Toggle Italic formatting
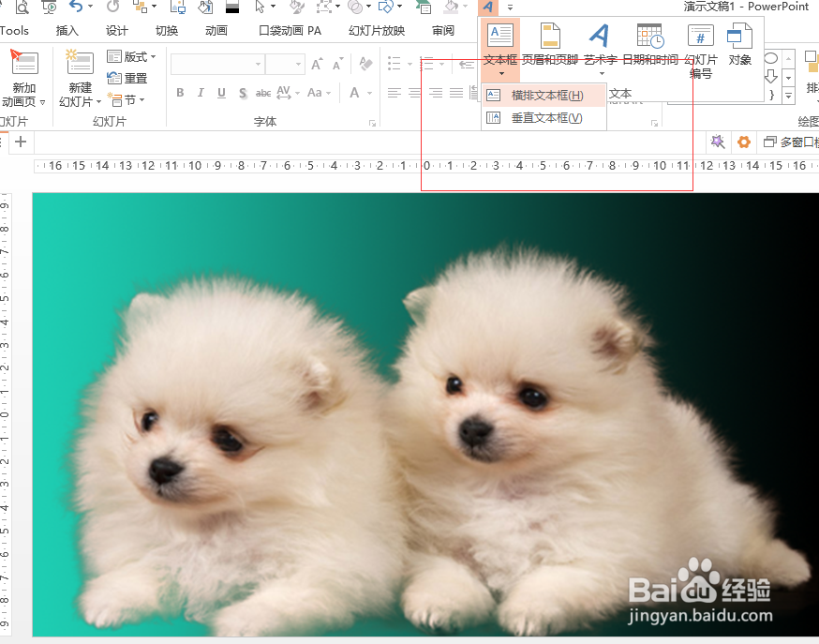819x644 pixels. [200, 94]
